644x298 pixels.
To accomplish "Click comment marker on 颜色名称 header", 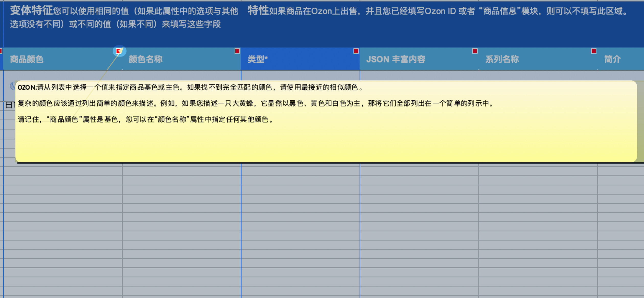I will [x=237, y=51].
